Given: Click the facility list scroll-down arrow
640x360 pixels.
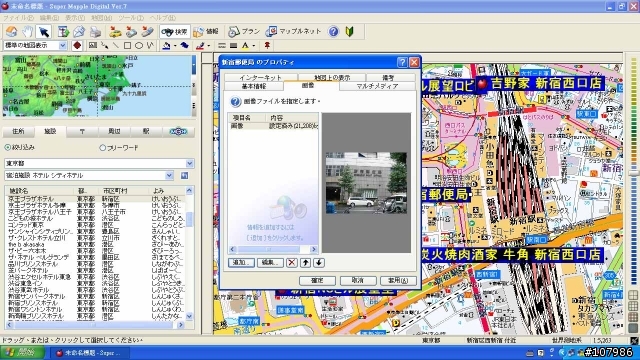Looking at the screenshot, I should point(189,316).
